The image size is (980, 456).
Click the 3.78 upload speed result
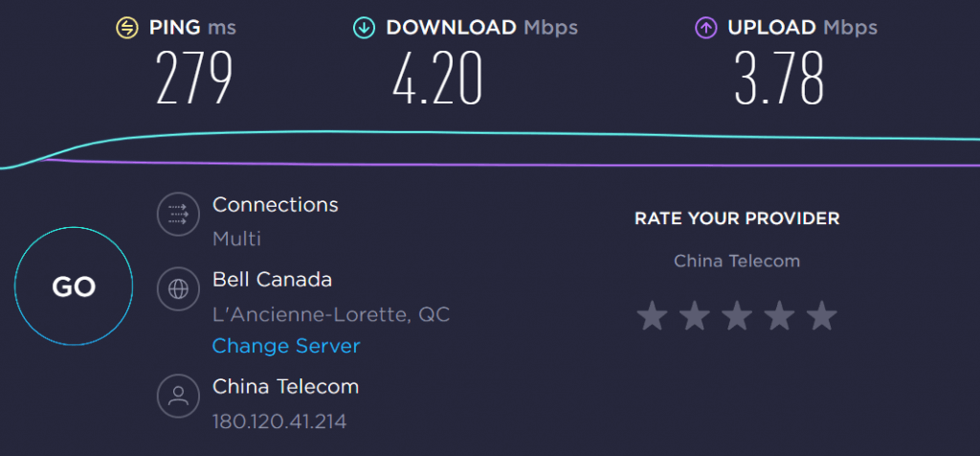pyautogui.click(x=779, y=79)
